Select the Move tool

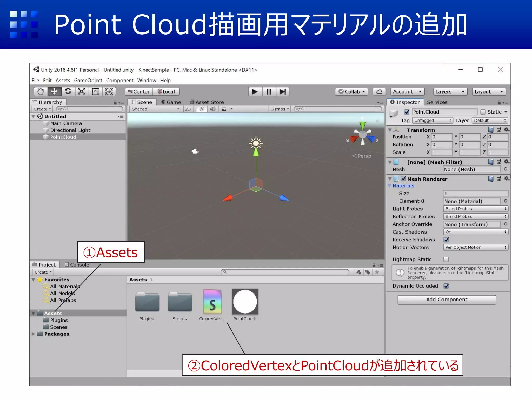pyautogui.click(x=54, y=91)
